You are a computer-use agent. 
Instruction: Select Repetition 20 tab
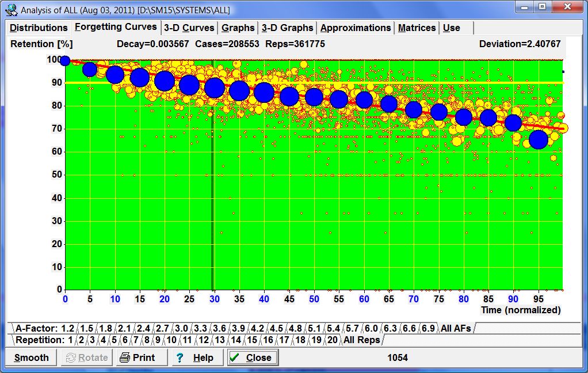pos(331,340)
